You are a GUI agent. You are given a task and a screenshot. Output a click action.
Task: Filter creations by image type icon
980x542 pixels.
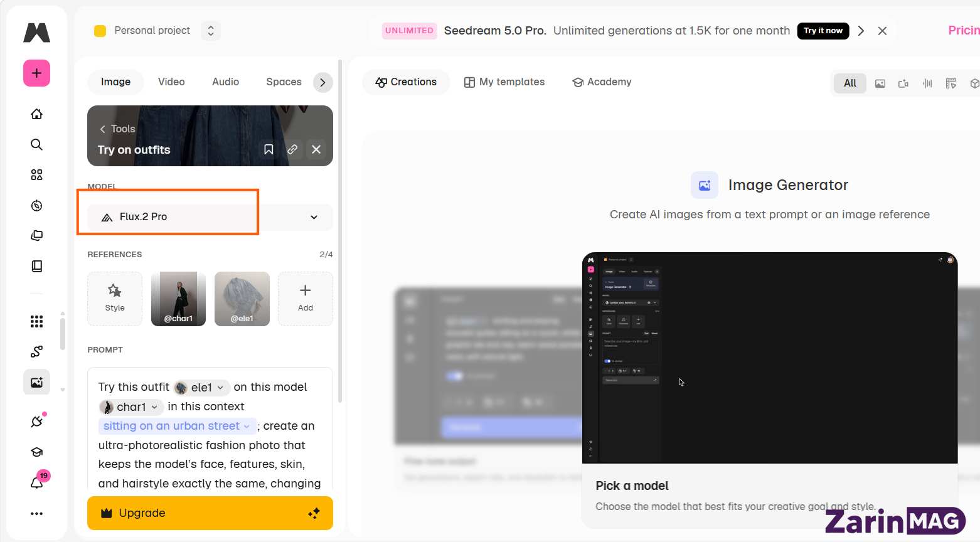[880, 83]
